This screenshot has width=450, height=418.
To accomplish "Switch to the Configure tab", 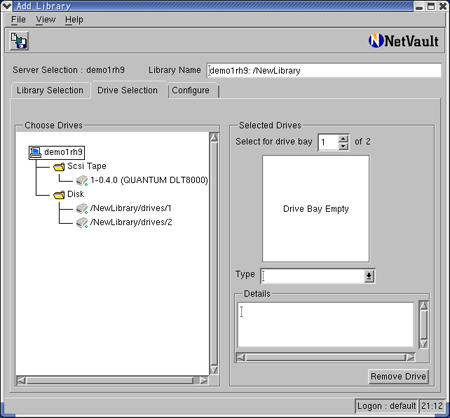I will click(x=191, y=91).
